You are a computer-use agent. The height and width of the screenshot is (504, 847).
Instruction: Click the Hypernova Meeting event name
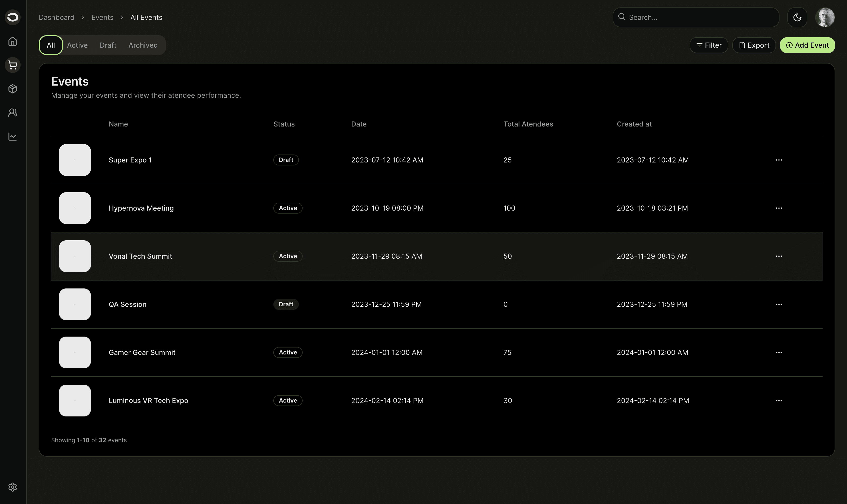[141, 208]
